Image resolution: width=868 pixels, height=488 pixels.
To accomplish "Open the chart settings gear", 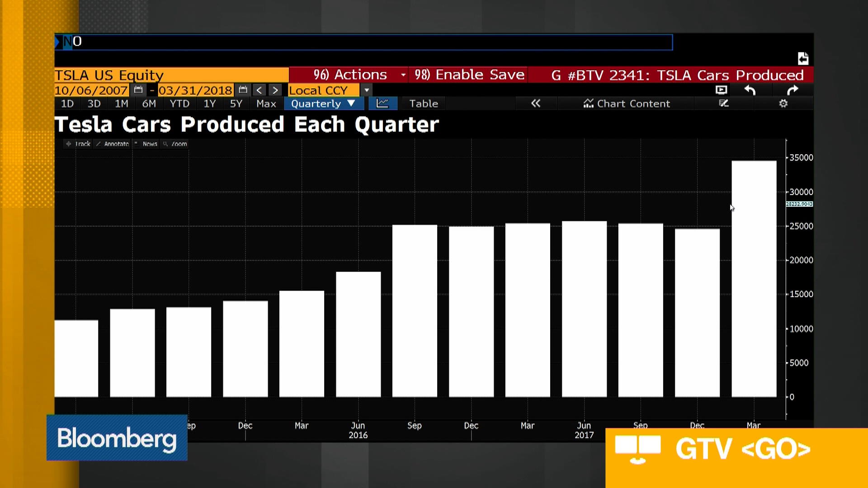I will pos(783,103).
